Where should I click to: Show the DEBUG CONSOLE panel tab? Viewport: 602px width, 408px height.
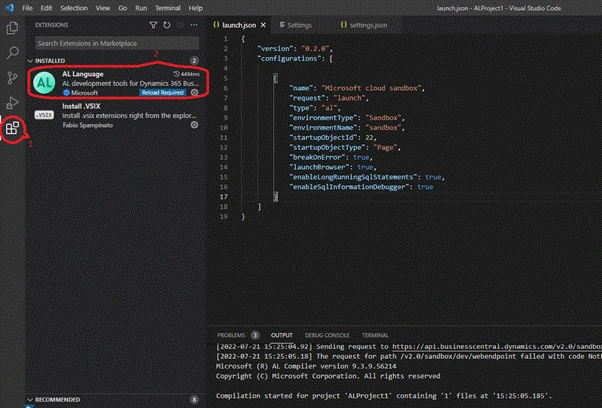(327, 335)
